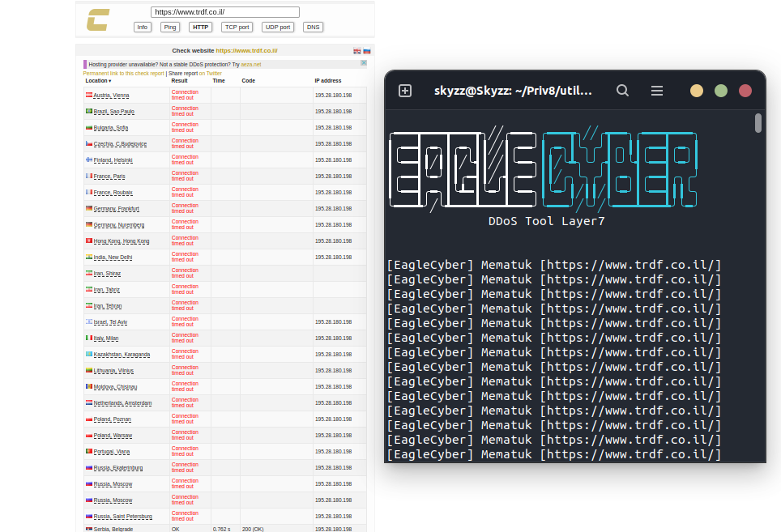Click the 'DDoS Tool Layer7' text in terminal
Viewport: 781px width, 532px height.
(x=546, y=221)
